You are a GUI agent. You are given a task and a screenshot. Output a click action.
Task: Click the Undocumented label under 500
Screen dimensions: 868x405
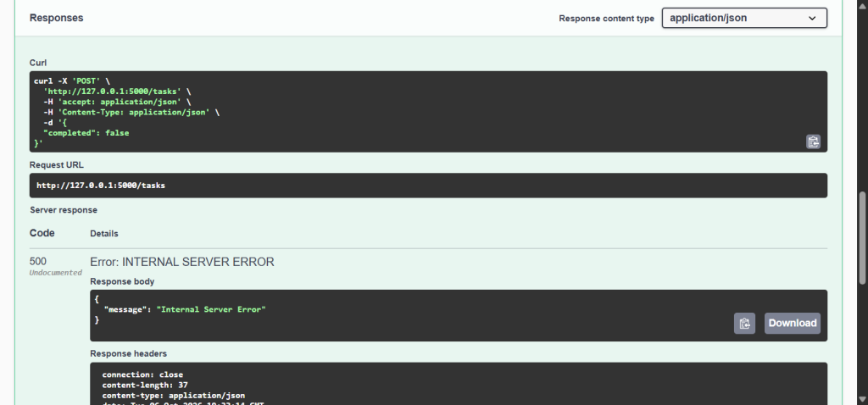tap(55, 273)
